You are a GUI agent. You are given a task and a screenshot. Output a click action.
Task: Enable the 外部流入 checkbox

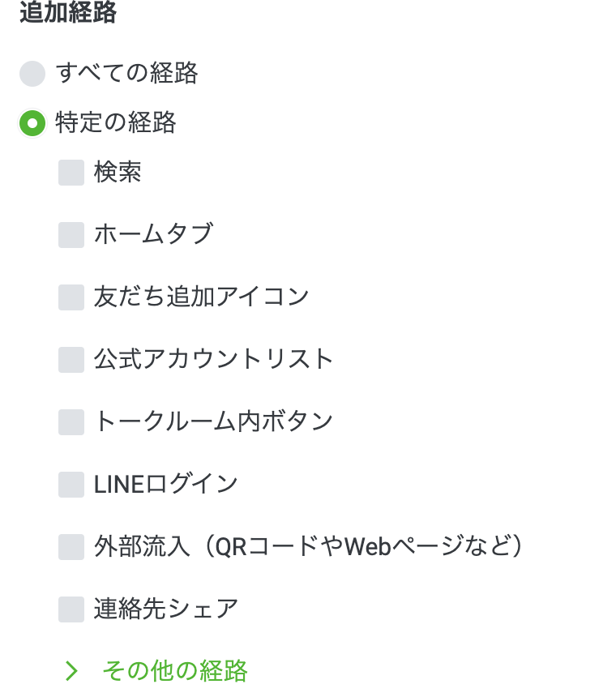click(x=71, y=547)
